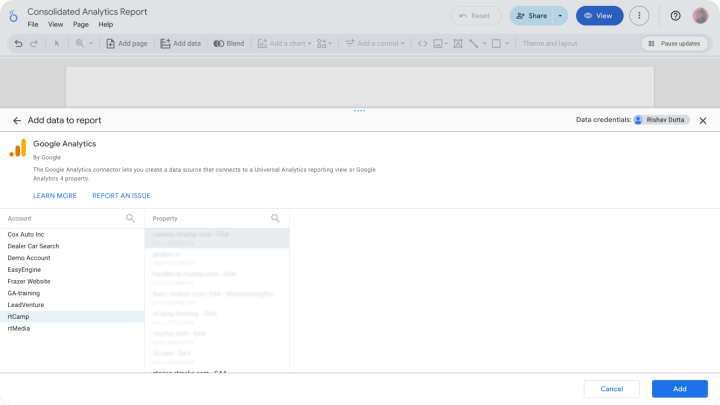The width and height of the screenshot is (720, 405).
Task: Click the insert image icon
Action: [x=438, y=44]
